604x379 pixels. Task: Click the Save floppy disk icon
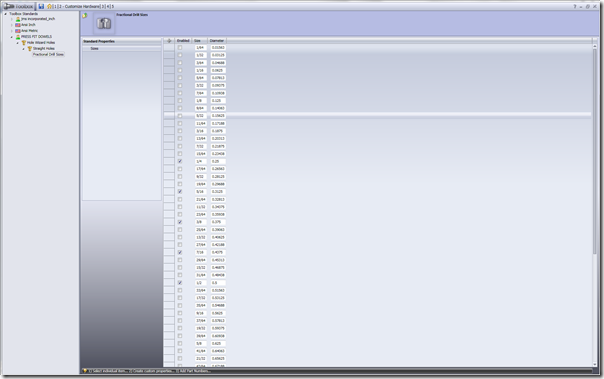(41, 6)
